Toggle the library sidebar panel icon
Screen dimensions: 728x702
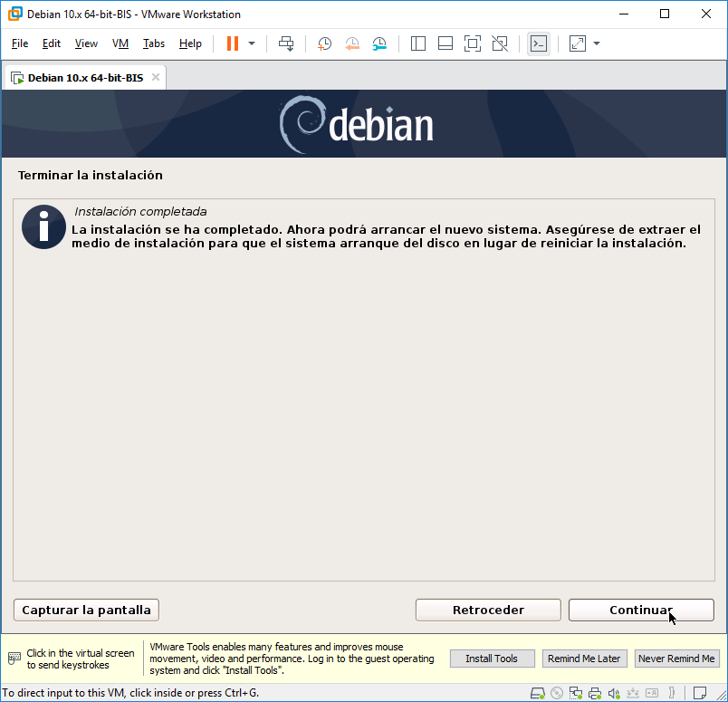click(x=417, y=43)
